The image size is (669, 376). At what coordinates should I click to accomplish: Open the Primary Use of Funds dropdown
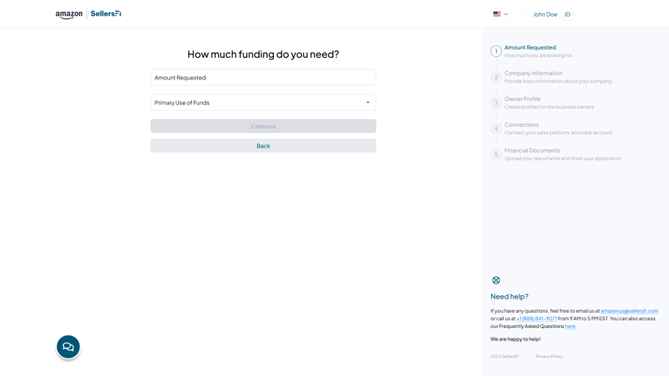coord(263,102)
